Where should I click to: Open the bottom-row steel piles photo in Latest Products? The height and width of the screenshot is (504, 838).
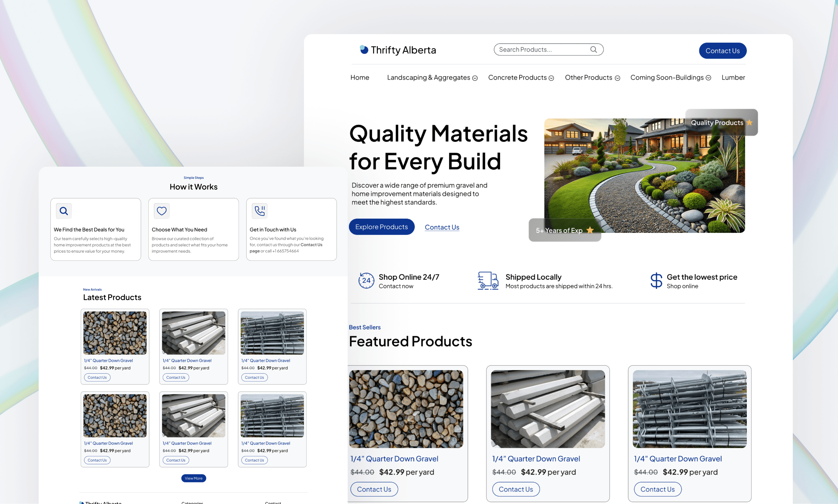272,416
